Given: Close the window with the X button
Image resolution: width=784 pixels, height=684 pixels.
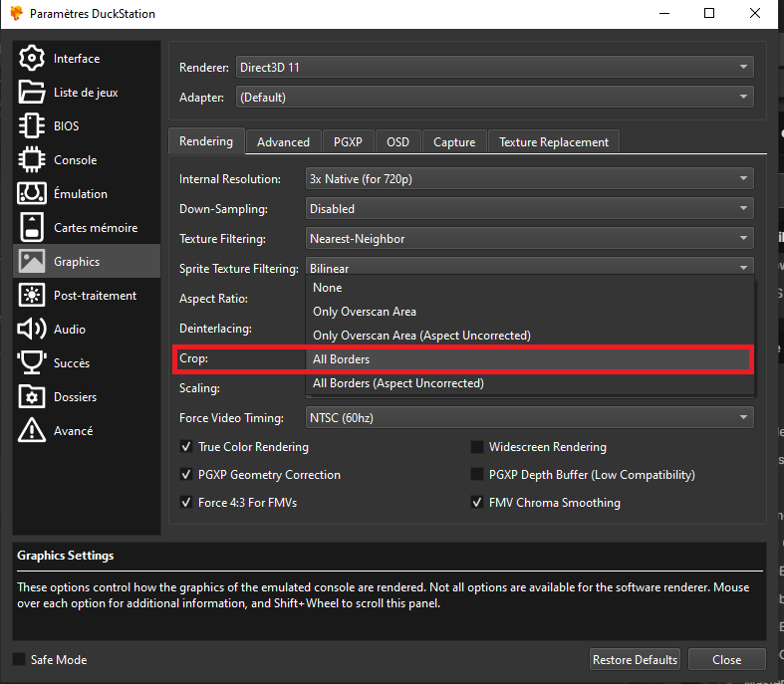Looking at the screenshot, I should coord(755,14).
